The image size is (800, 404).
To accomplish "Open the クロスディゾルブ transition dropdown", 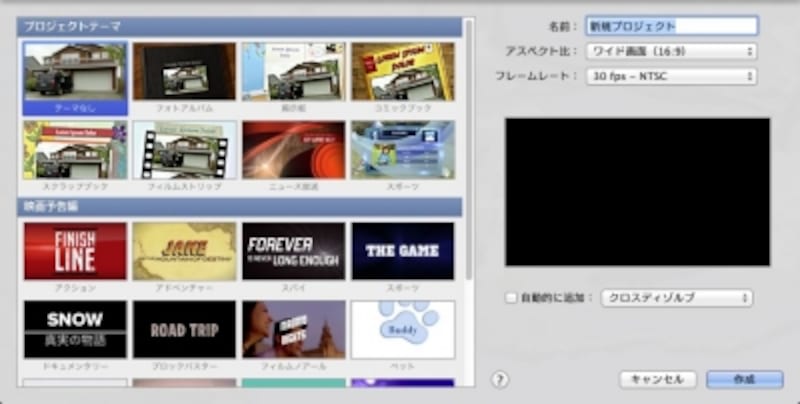I will [x=677, y=298].
